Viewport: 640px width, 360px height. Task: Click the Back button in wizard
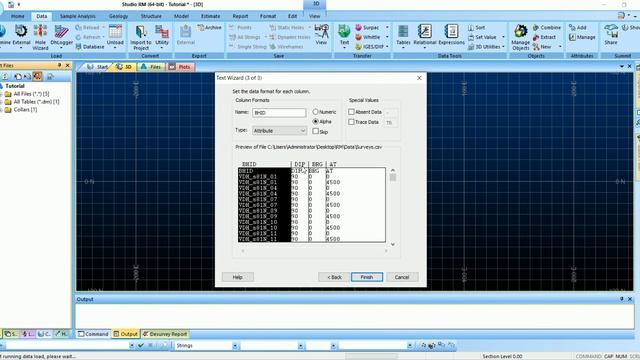[x=334, y=277]
